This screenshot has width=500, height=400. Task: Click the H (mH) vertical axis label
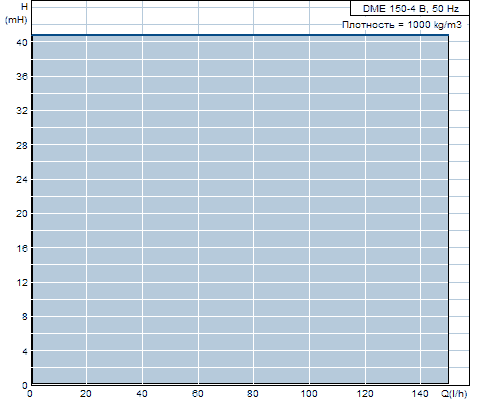point(16,13)
